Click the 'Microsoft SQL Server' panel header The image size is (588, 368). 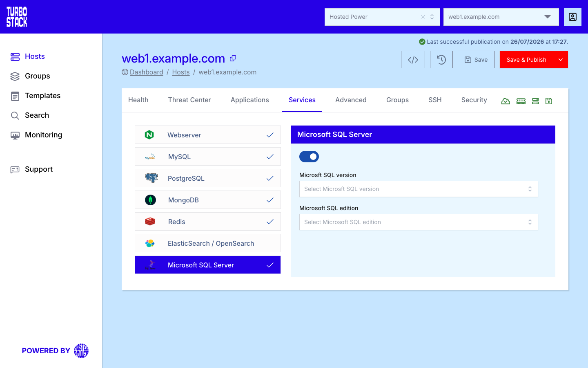pos(423,135)
